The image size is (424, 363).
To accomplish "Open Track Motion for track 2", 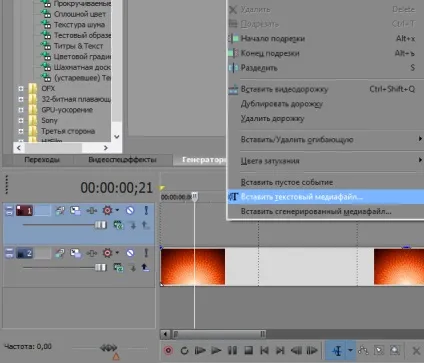I will (75, 253).
